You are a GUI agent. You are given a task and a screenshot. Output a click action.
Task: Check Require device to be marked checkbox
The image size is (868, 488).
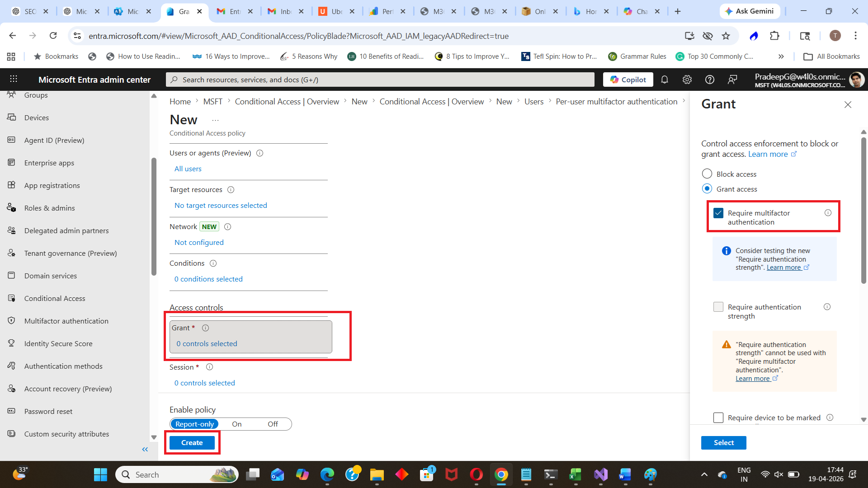point(718,418)
